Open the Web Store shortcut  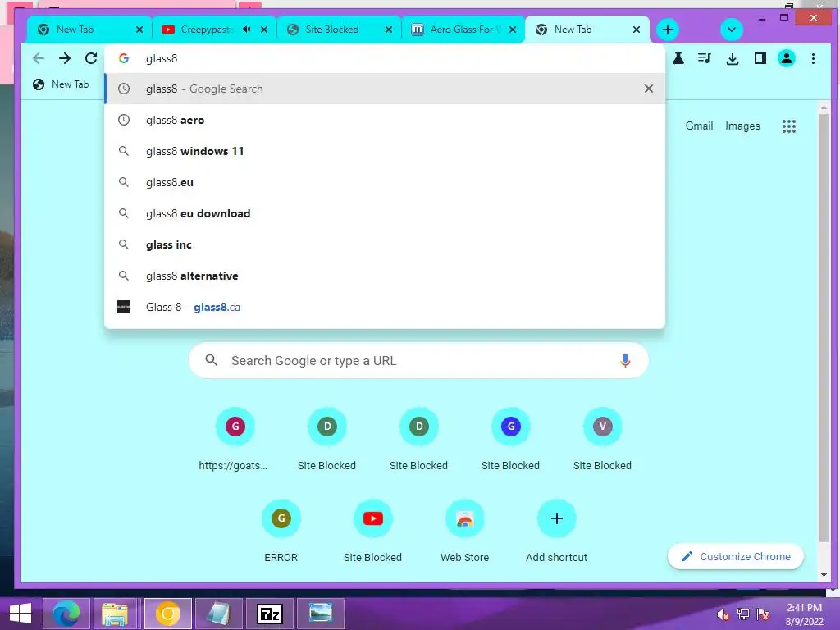tap(464, 532)
